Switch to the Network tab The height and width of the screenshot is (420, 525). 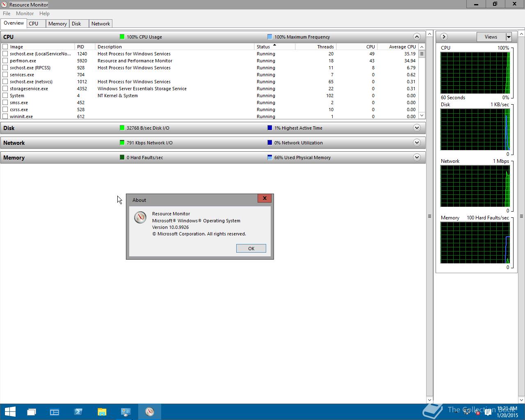click(100, 24)
